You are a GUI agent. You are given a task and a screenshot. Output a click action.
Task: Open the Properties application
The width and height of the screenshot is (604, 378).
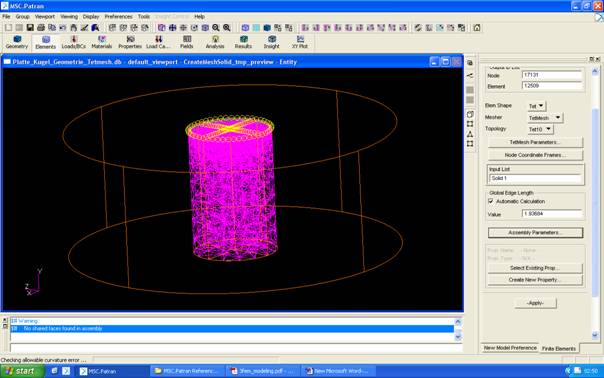(130, 42)
